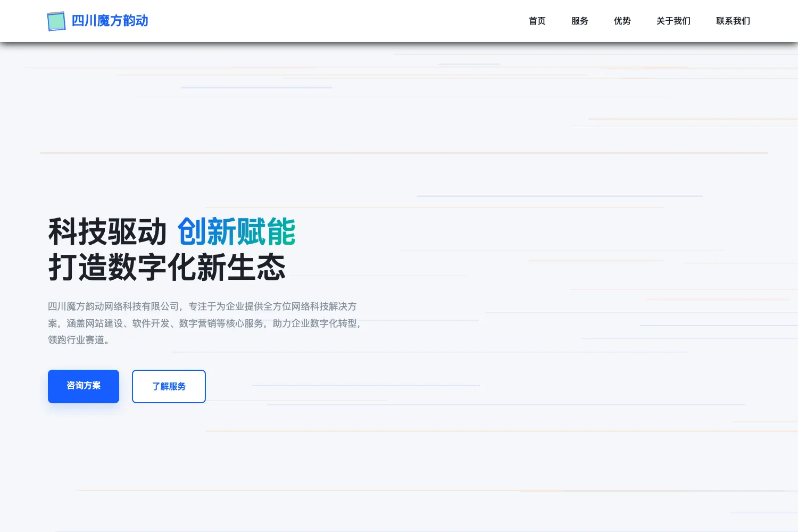This screenshot has width=798, height=532.
Task: Click the company description paragraph's first line
Action: [202, 306]
